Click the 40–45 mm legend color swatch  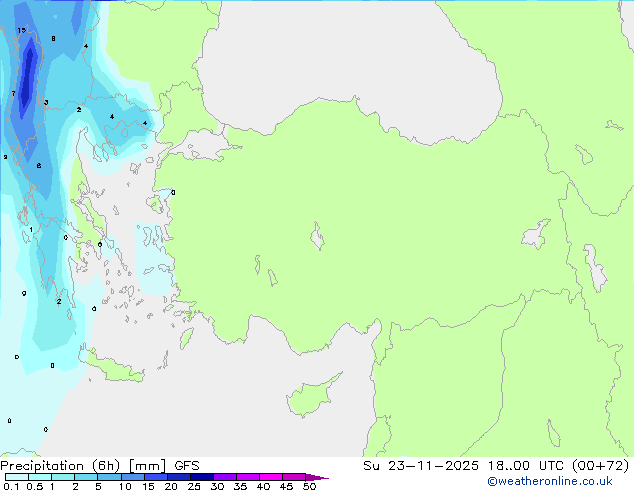tap(271, 477)
